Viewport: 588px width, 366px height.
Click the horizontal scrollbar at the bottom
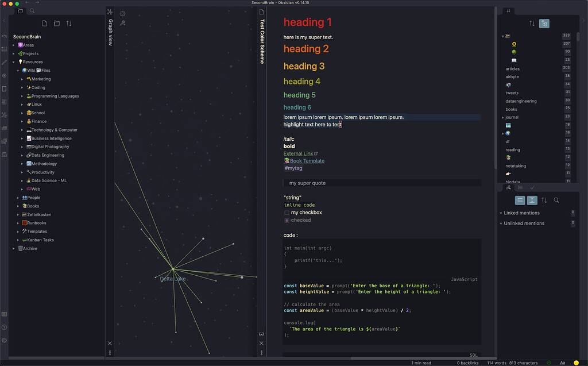click(x=423, y=358)
